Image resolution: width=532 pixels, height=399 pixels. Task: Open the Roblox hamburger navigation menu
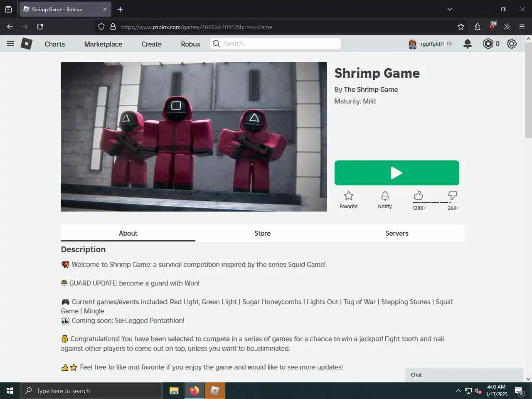(10, 44)
